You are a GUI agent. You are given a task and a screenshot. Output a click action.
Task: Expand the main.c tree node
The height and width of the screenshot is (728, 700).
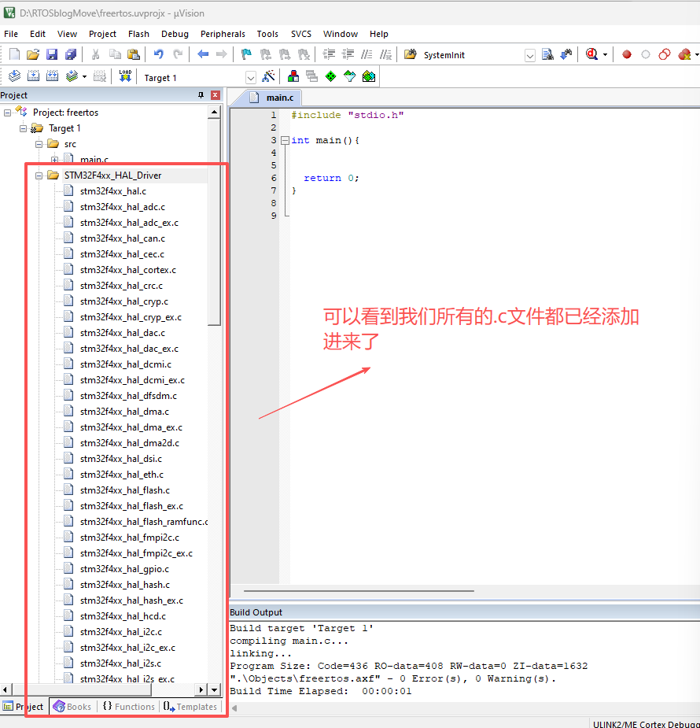(x=55, y=160)
